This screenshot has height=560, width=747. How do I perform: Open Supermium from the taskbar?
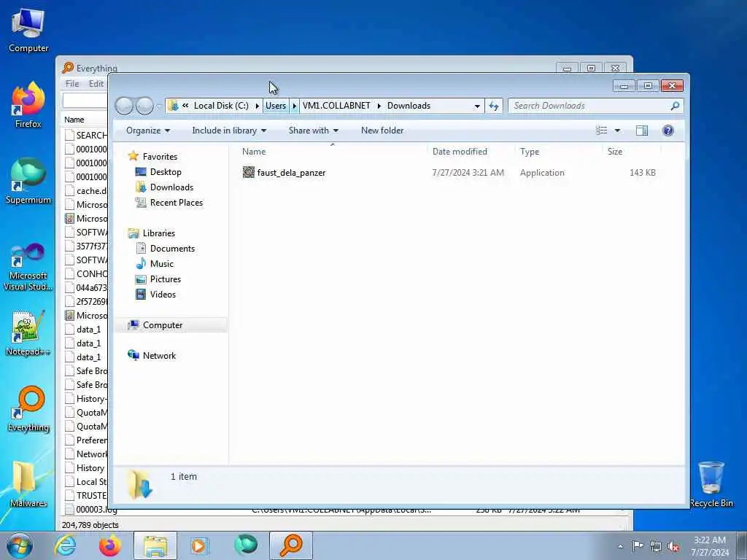[x=245, y=545]
